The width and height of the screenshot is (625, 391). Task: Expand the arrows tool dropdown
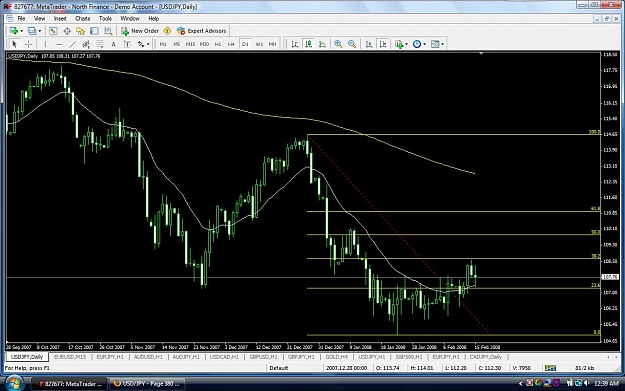tap(148, 44)
